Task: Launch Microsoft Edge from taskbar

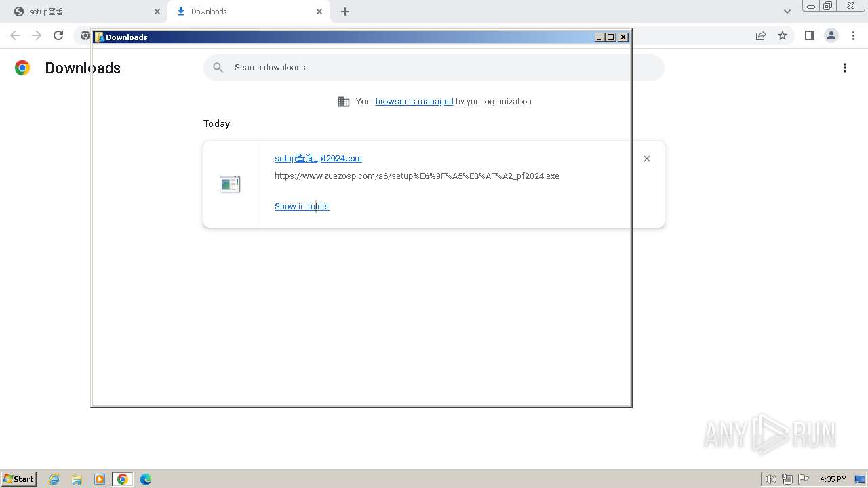Action: tap(145, 479)
